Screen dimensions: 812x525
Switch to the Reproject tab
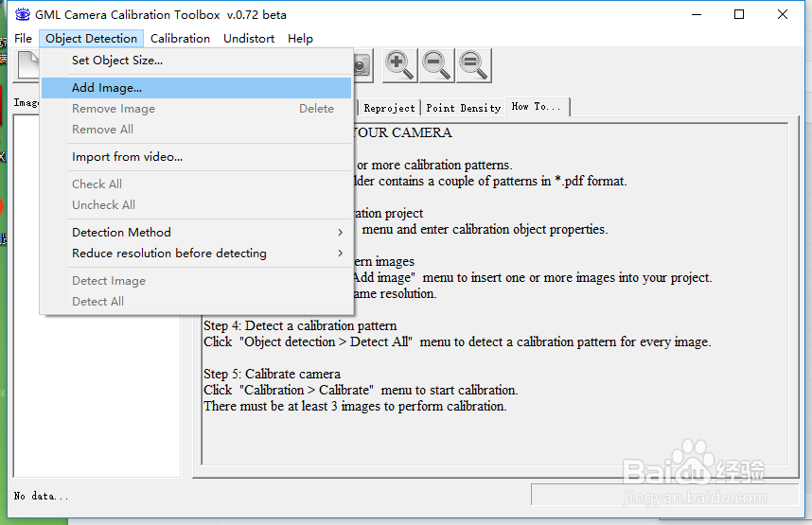pyautogui.click(x=389, y=108)
